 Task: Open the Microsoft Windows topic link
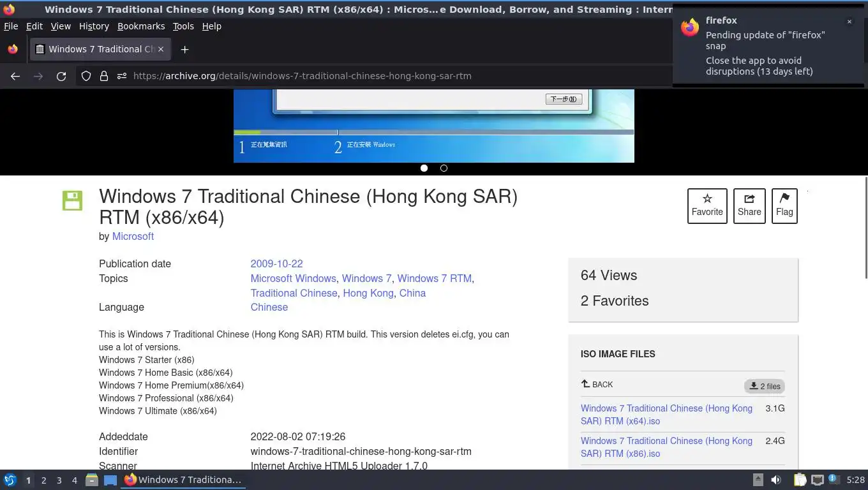pyautogui.click(x=293, y=278)
